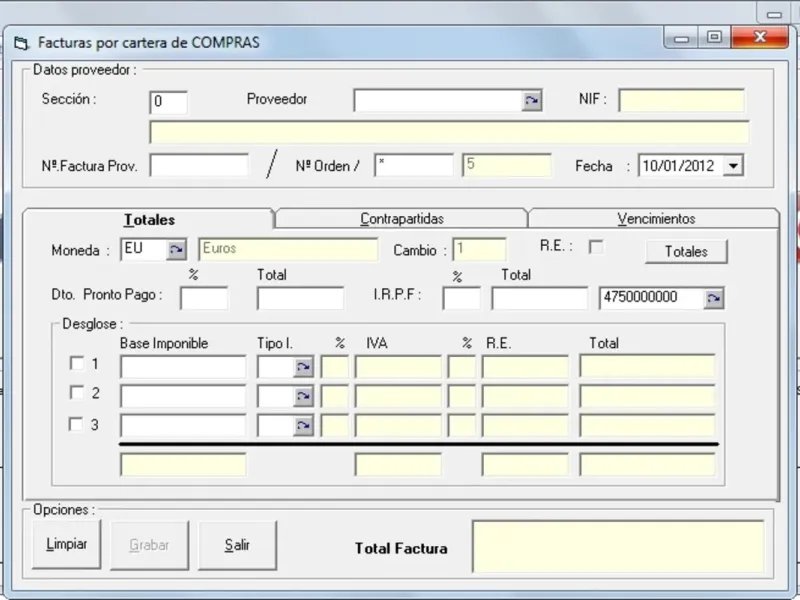The width and height of the screenshot is (800, 600).
Task: Click the long provider name field under Proveedor
Action: [x=449, y=133]
